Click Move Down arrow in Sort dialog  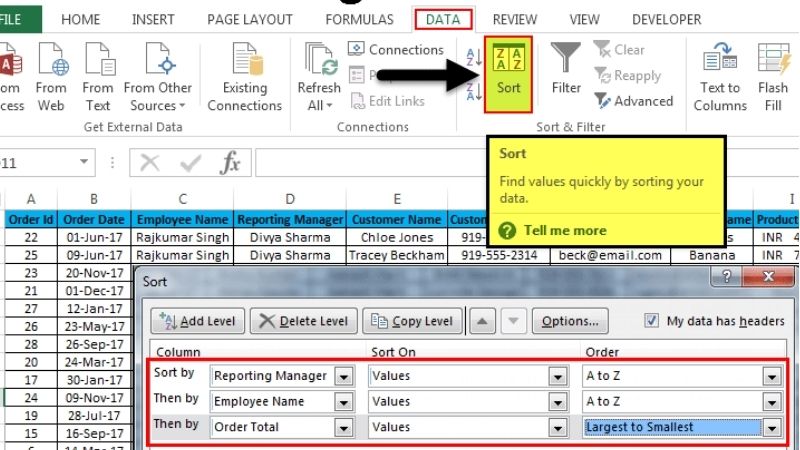[x=513, y=321]
